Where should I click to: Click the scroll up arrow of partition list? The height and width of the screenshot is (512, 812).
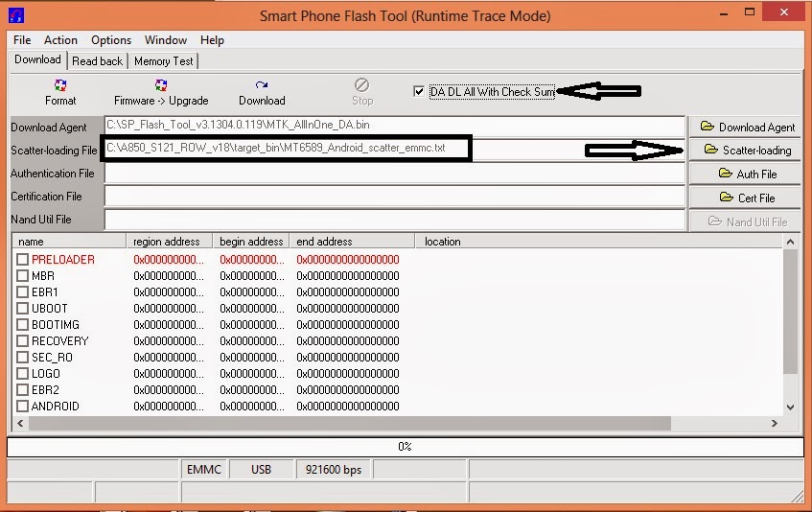tap(790, 242)
